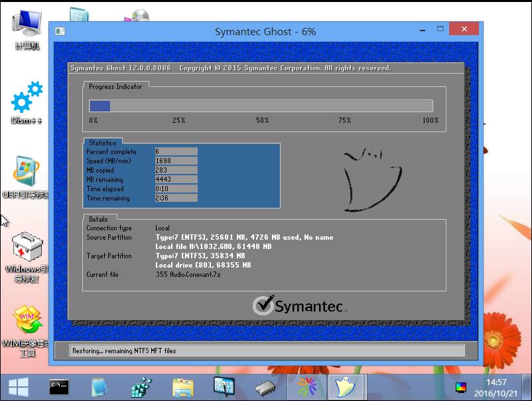Viewport: 532px width, 401px height.
Task: Click the Details section label
Action: click(x=98, y=218)
